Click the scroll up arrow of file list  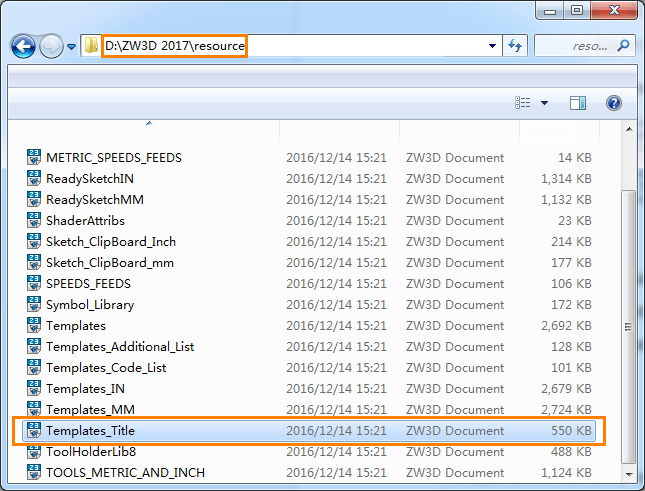pos(629,129)
